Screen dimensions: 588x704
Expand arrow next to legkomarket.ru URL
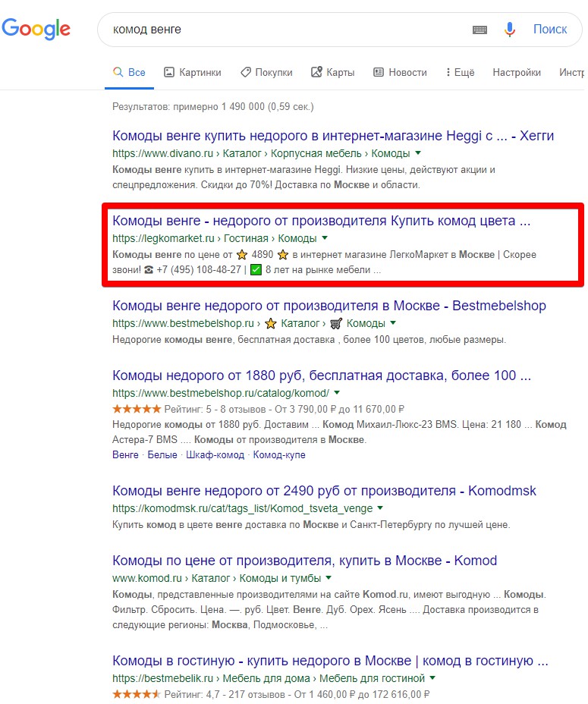coord(325,238)
